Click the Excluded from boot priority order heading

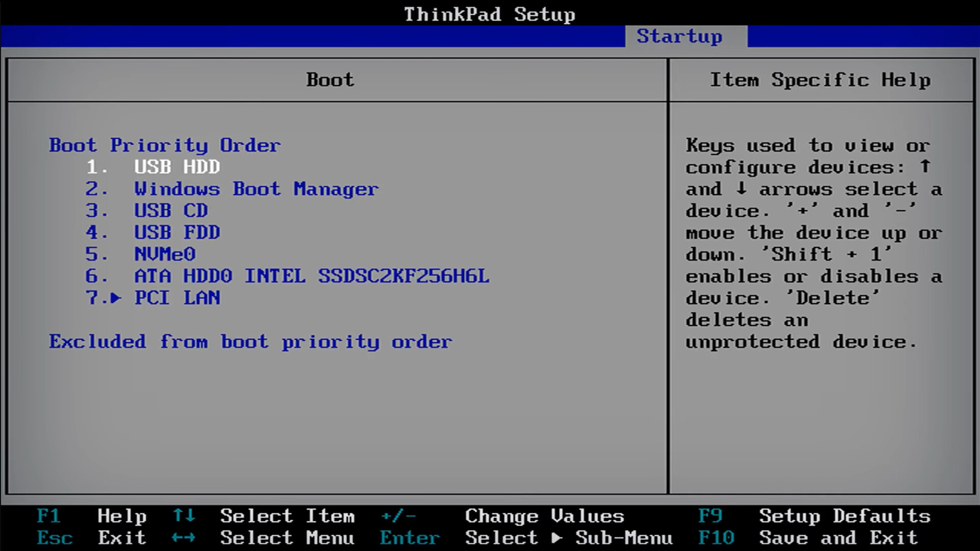click(x=250, y=342)
